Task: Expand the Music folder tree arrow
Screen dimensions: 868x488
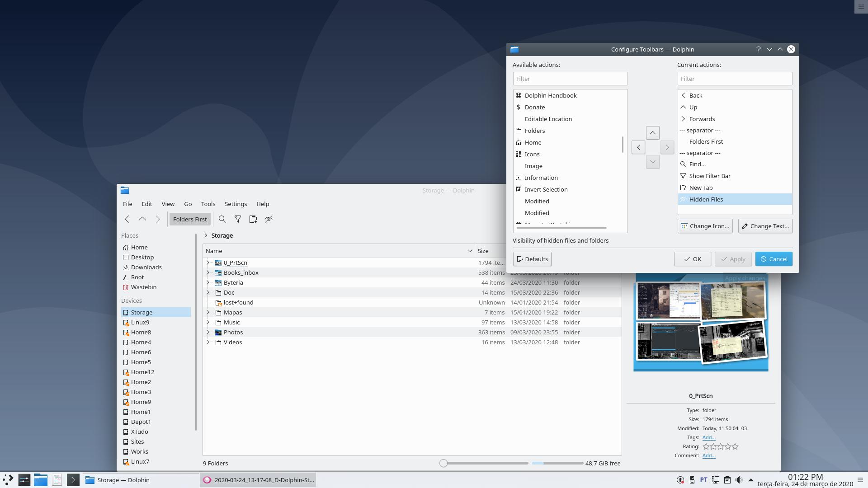Action: tap(208, 322)
